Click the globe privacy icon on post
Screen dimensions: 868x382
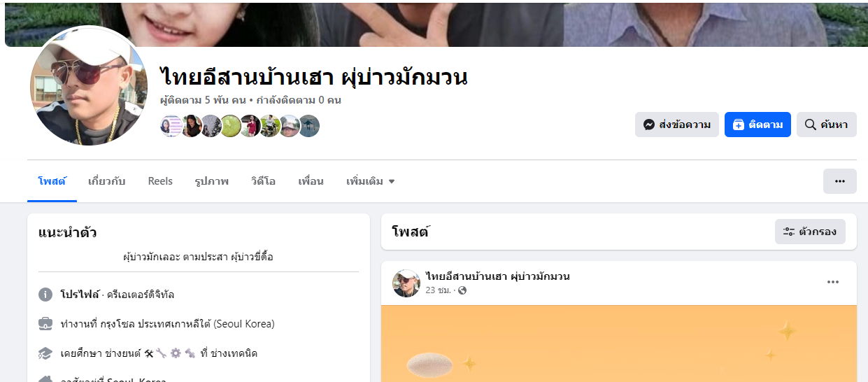click(462, 290)
